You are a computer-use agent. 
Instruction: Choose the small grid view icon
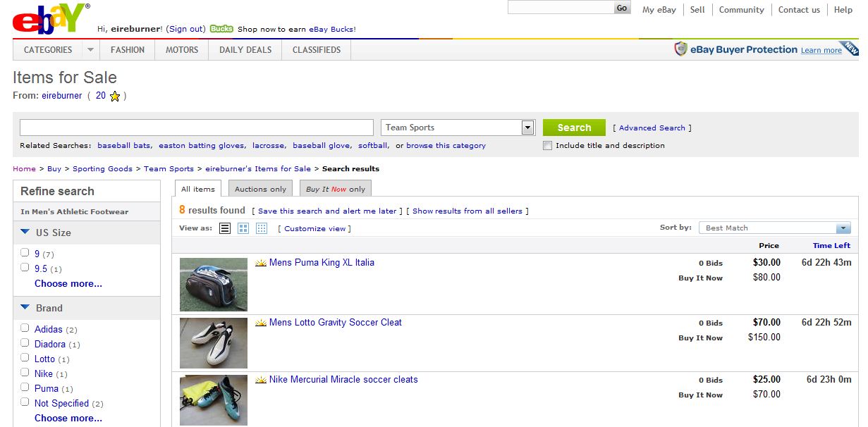[262, 228]
